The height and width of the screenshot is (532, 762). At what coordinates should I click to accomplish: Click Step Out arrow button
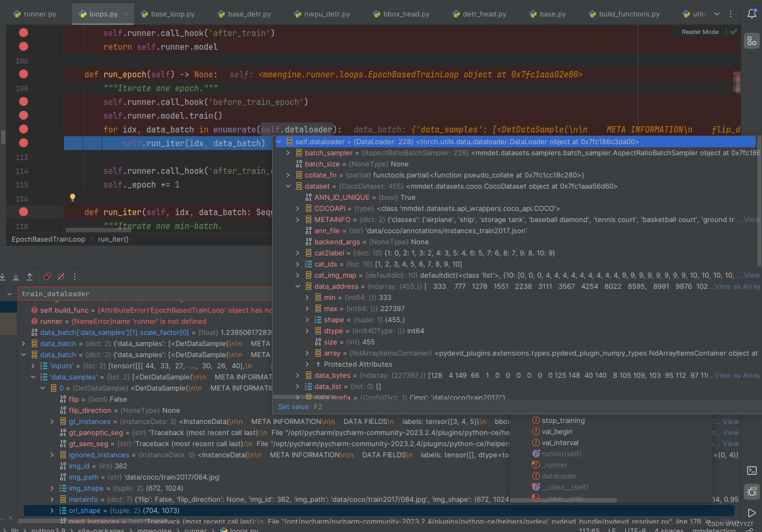(30, 277)
